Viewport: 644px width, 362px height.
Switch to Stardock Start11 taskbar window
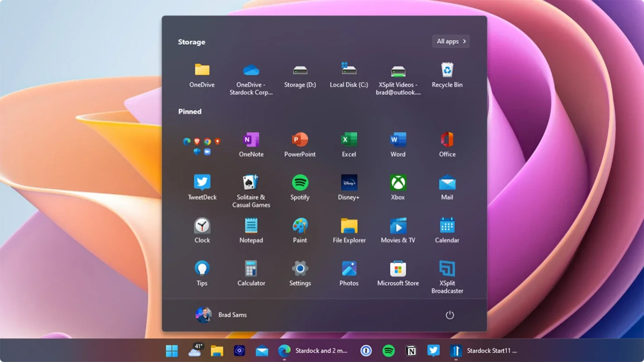point(483,351)
